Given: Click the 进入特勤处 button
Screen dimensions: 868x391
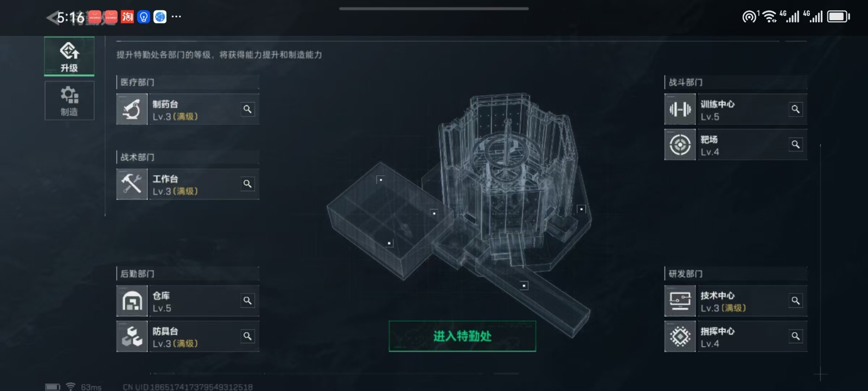Looking at the screenshot, I should 462,336.
